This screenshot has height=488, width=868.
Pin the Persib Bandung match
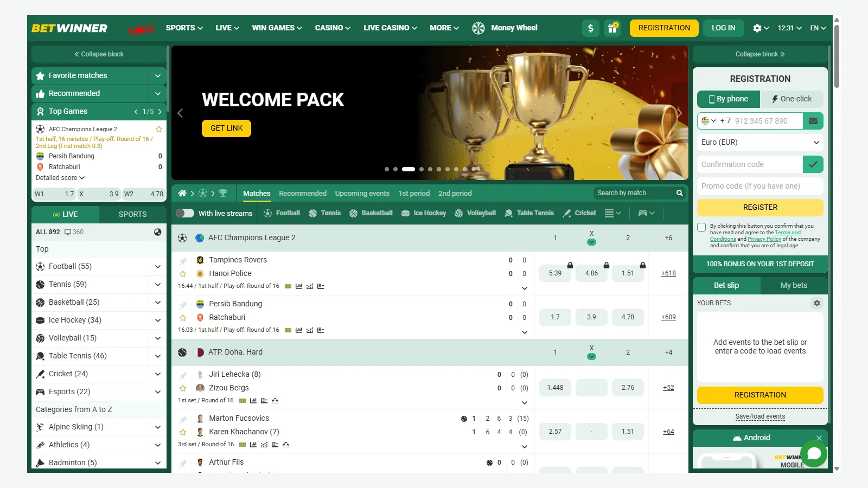pyautogui.click(x=183, y=305)
